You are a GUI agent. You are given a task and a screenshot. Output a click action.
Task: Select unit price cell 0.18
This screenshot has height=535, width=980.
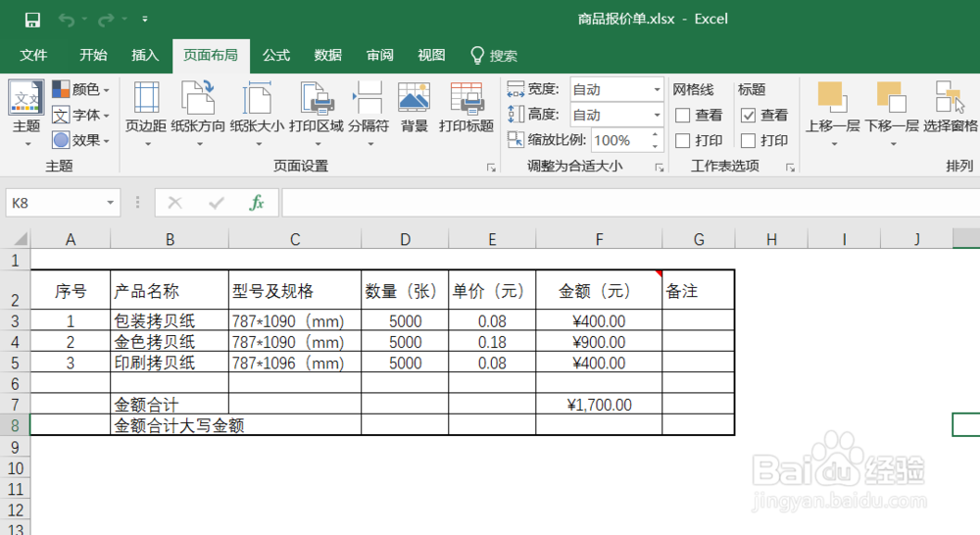[492, 342]
